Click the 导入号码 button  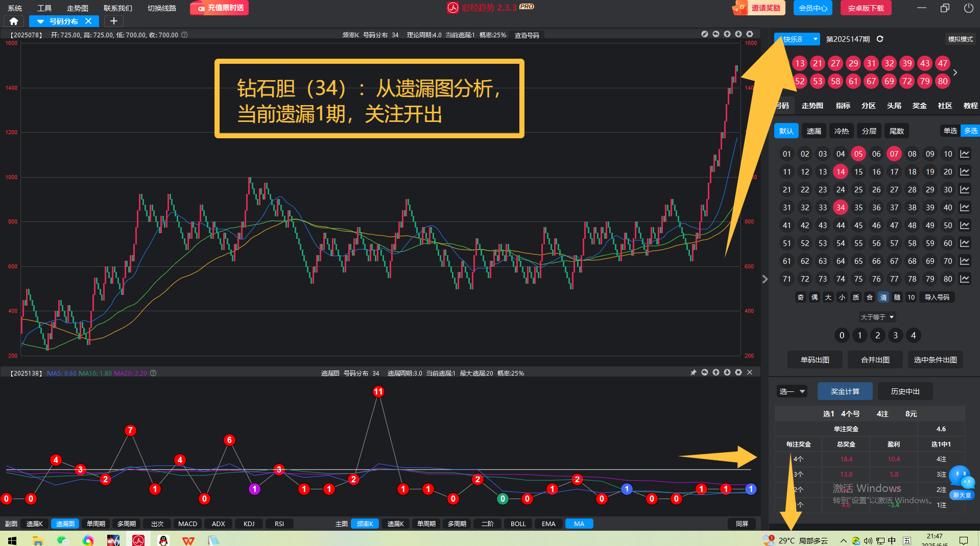coord(937,297)
